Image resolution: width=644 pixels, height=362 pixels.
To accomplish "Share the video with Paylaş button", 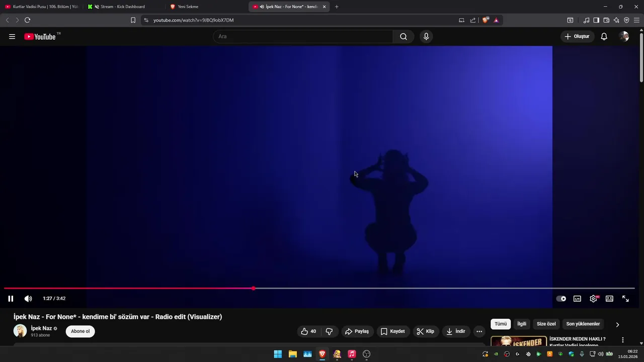I will click(357, 331).
